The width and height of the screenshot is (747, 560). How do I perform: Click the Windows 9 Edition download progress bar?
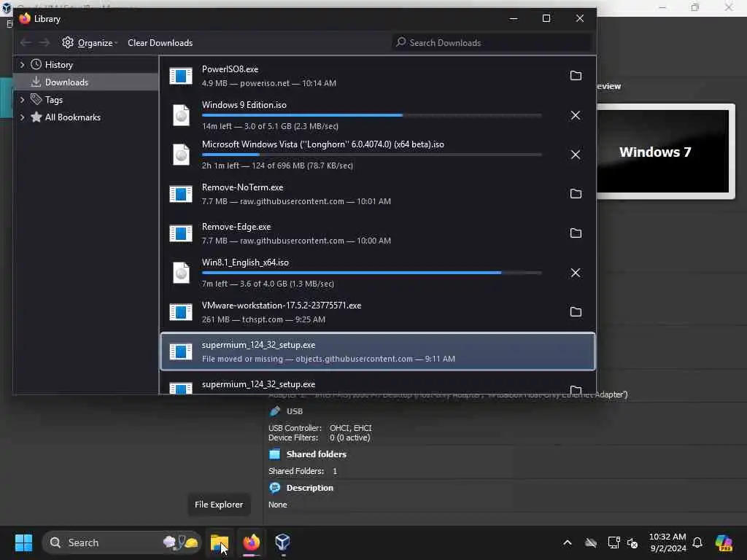371,115
